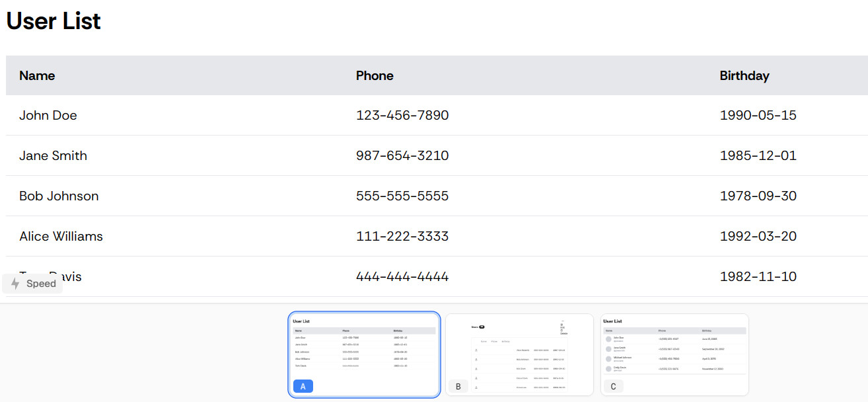Switch to design variant B thumbnail
The width and height of the screenshot is (868, 402).
tap(519, 355)
